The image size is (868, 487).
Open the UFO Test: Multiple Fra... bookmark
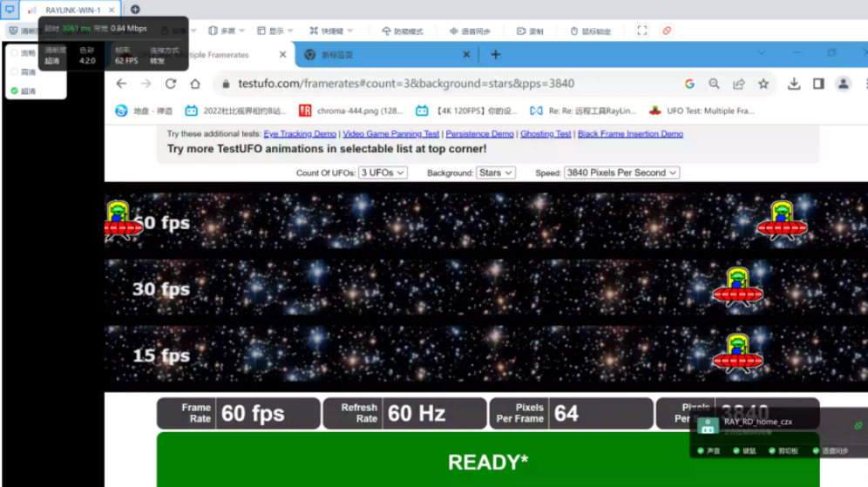click(x=702, y=111)
